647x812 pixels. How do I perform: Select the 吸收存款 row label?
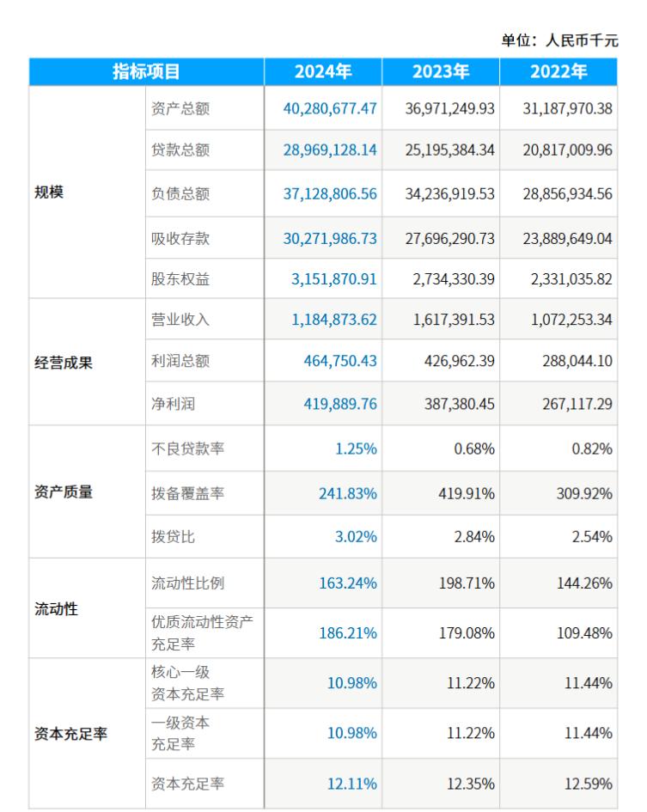180,239
